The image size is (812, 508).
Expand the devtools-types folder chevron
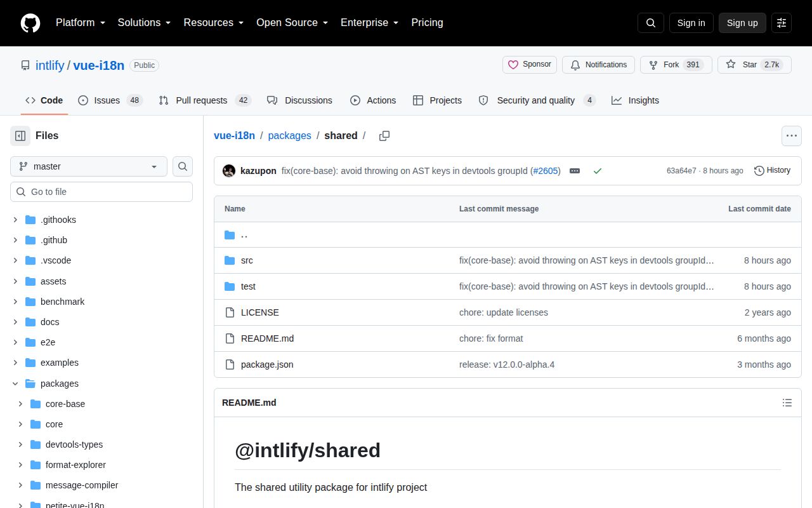[x=20, y=444]
